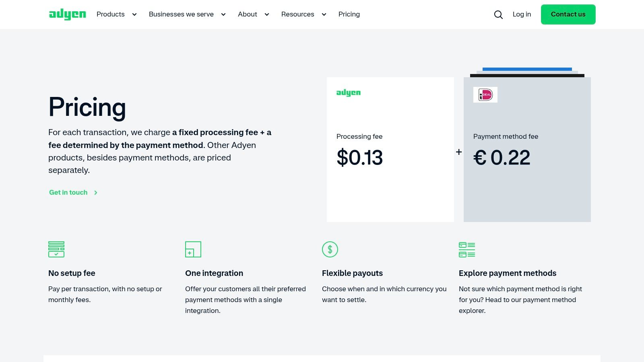
Task: Click the green arrow next to Get in touch
Action: tap(96, 193)
